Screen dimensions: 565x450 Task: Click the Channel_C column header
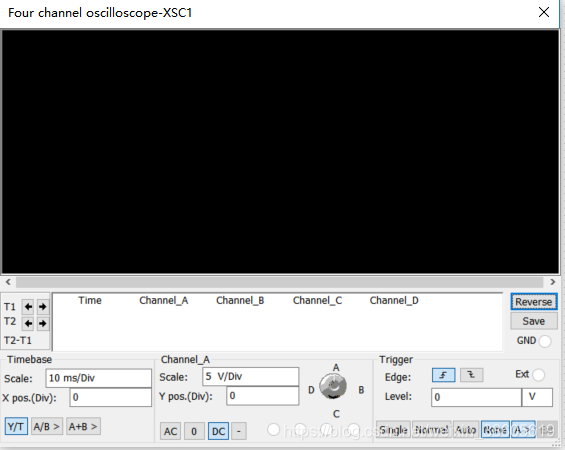pyautogui.click(x=317, y=300)
